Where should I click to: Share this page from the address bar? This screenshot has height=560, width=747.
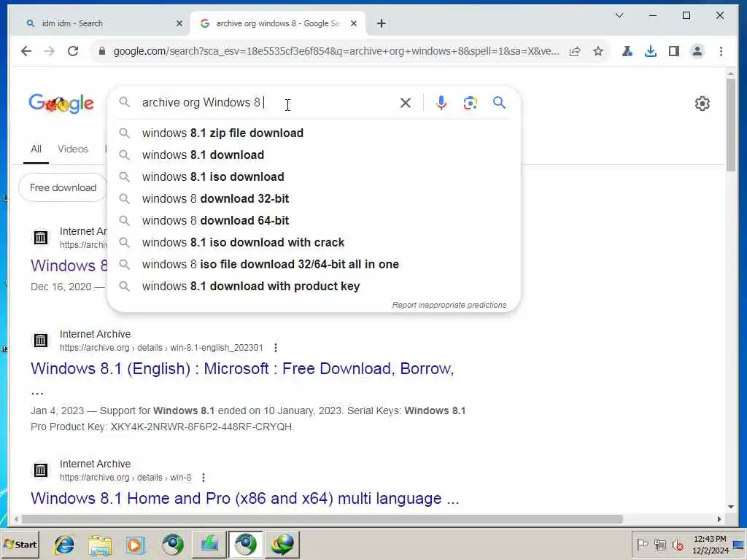575,51
